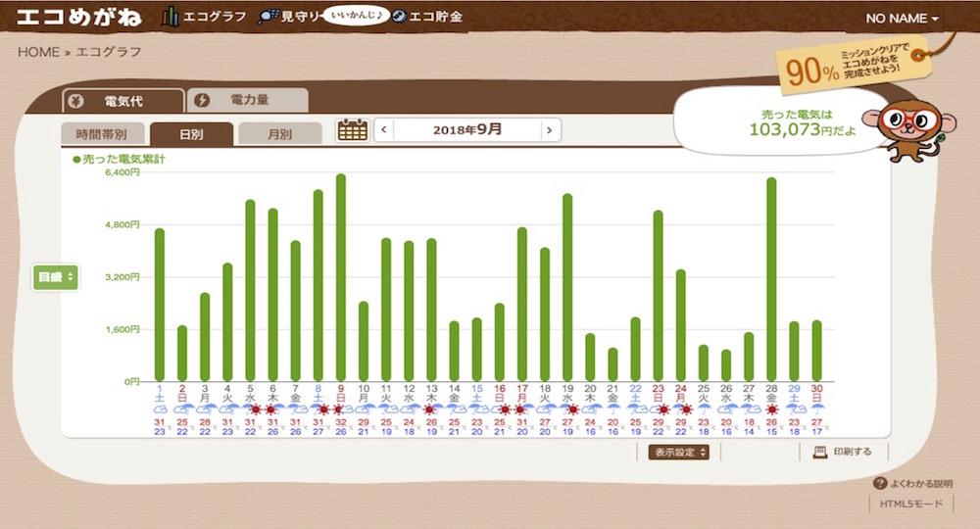Click the エコグラフ bar chart icon

point(170,17)
